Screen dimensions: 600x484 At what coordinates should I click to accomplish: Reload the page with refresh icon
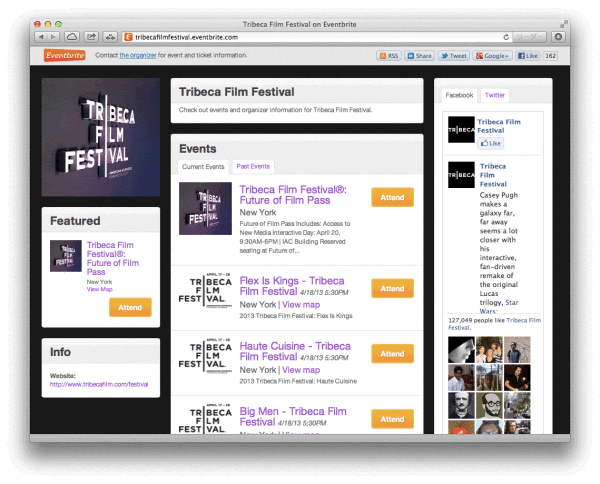coord(506,37)
